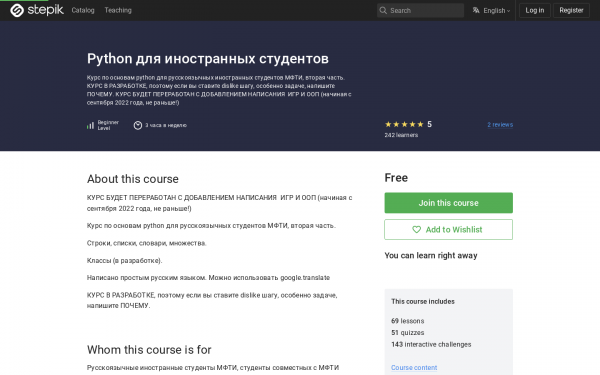The width and height of the screenshot is (600, 375).
Task: Open the 2 reviews link
Action: tap(500, 125)
